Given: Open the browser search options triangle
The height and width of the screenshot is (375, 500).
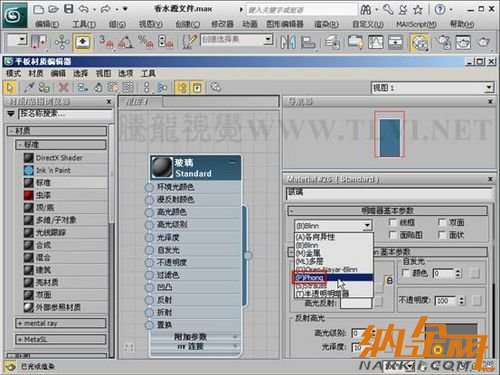Looking at the screenshot, I should tap(11, 114).
